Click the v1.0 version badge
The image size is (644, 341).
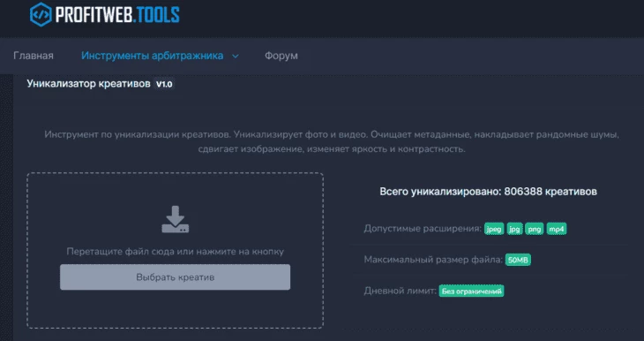pos(164,84)
